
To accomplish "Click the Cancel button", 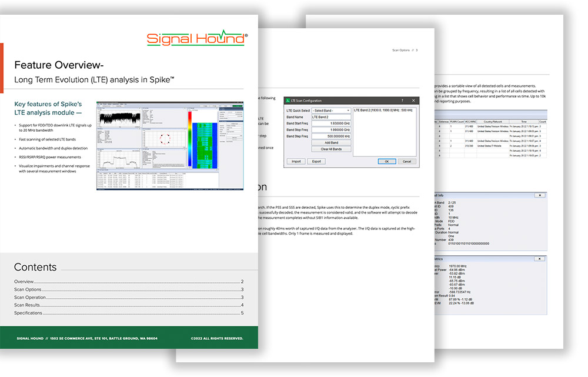I will click(x=407, y=161).
